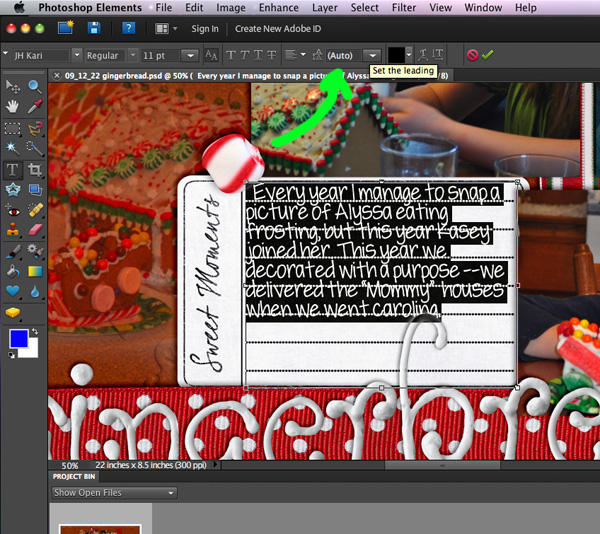Select the Smart Brush tool

[x=35, y=251]
